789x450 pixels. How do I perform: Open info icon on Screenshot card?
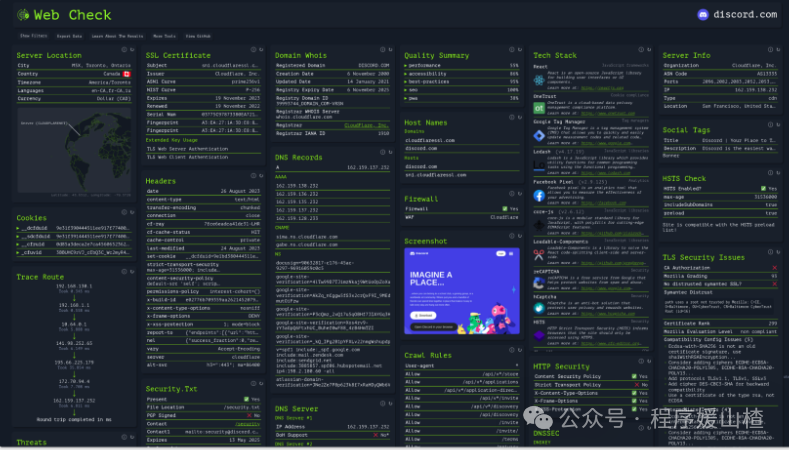pyautogui.click(x=512, y=236)
